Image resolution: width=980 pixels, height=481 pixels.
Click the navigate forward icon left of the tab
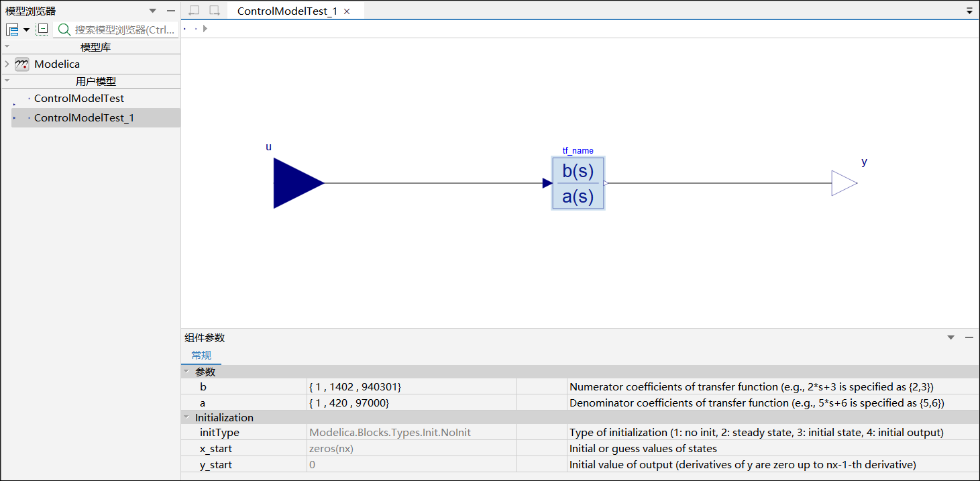215,11
